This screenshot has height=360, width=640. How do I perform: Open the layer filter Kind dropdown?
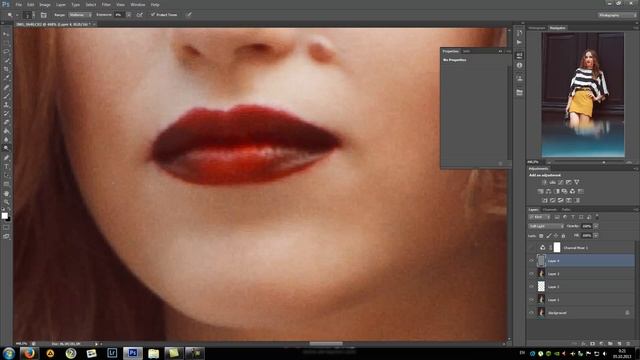[x=539, y=217]
